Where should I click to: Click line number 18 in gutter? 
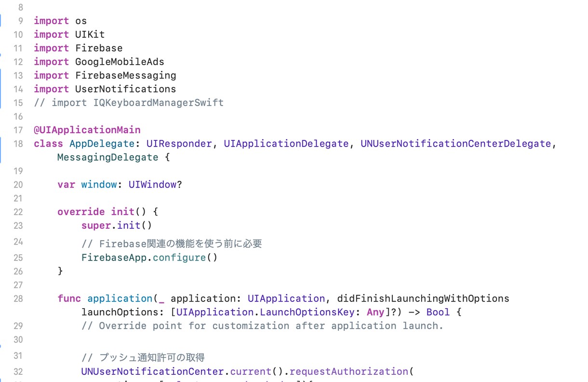tap(18, 144)
